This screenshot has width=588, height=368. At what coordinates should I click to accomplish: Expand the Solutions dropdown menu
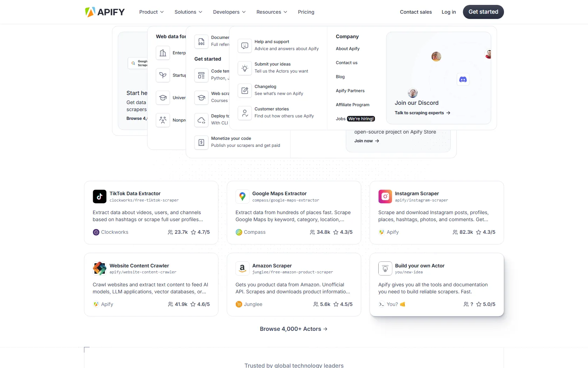pyautogui.click(x=188, y=12)
